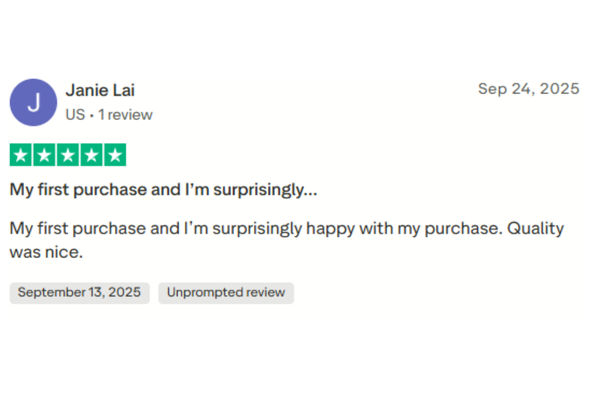Screen dimensions: 600x400
Task: Click the first green rating star
Action: tap(21, 155)
